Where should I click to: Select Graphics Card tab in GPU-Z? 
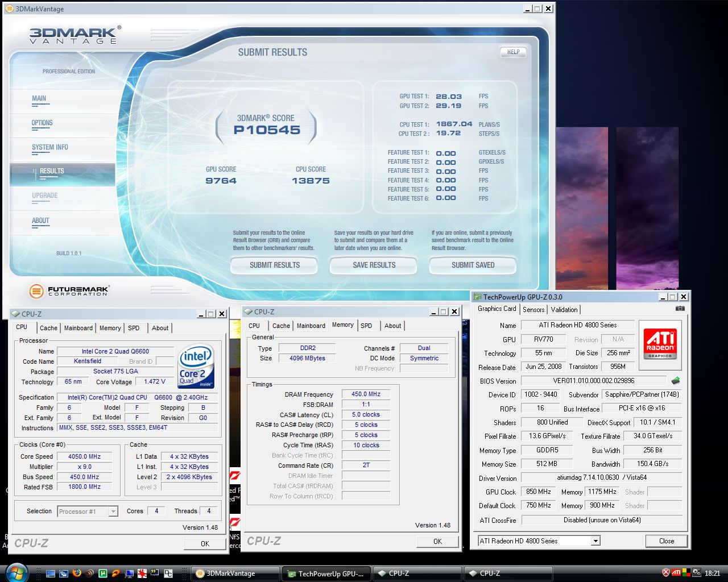click(x=497, y=309)
